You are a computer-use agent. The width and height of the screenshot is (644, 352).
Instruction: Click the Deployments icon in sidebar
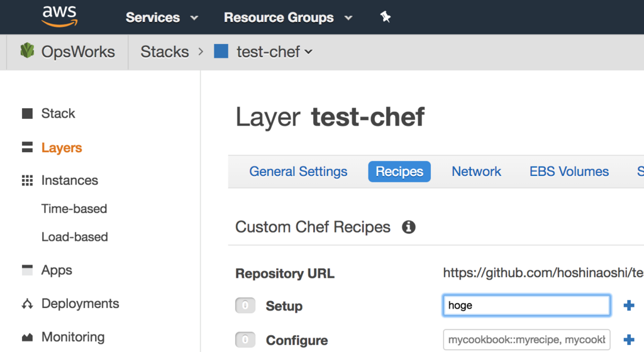click(x=27, y=304)
